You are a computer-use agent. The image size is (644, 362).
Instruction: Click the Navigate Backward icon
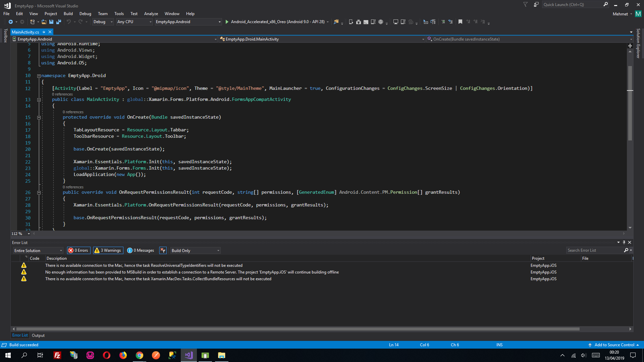tap(10, 21)
